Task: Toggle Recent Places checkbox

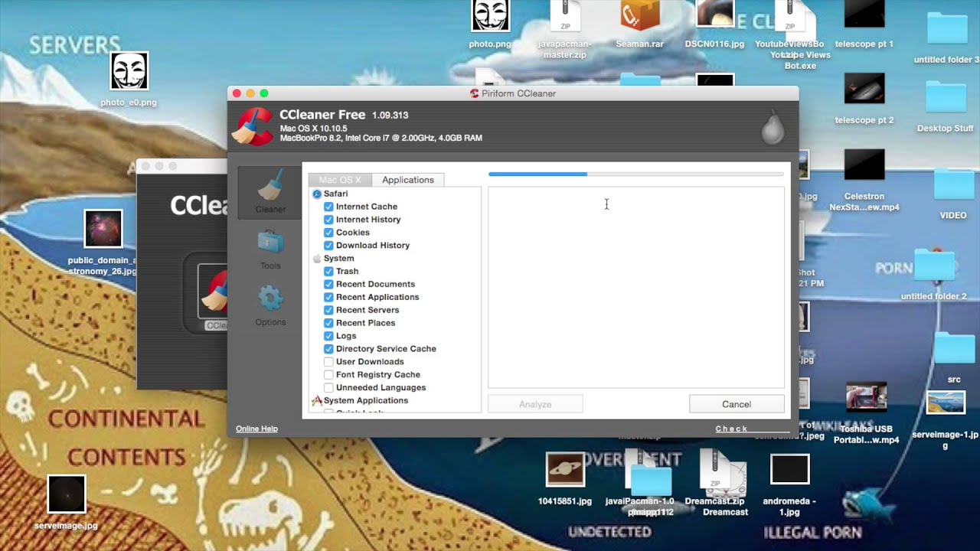Action: point(328,323)
